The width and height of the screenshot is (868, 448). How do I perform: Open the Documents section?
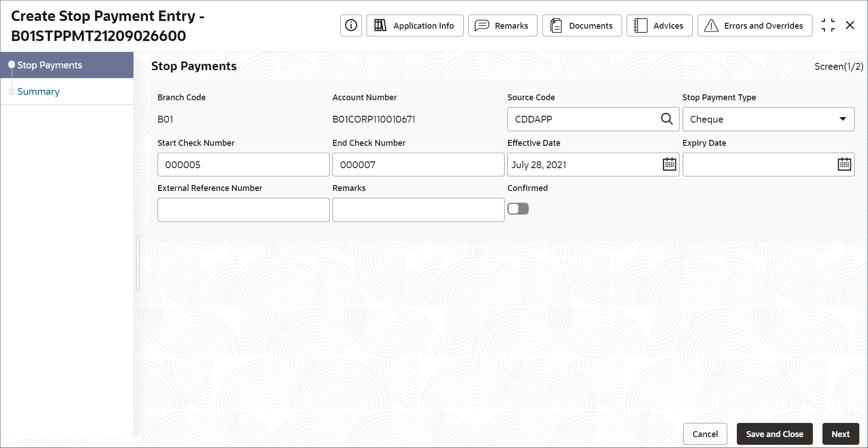(582, 26)
